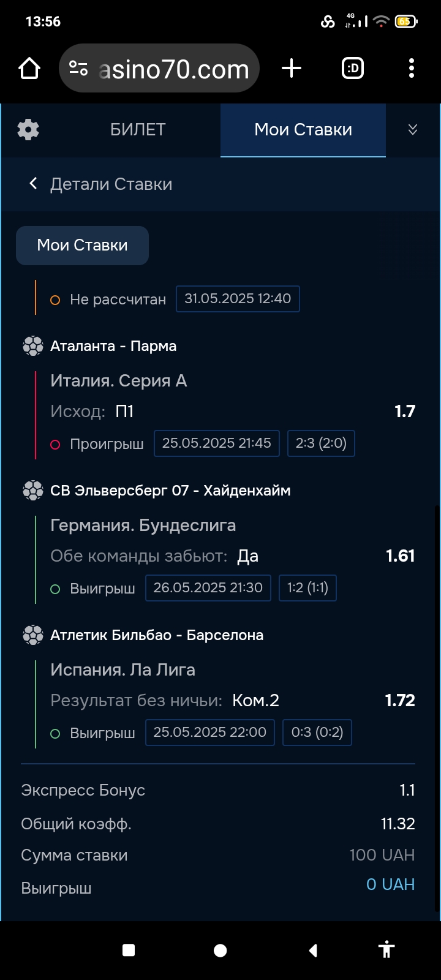Screen dimensions: 441x980
Task: Open the Аталанта - Парма match
Action: pos(113,346)
